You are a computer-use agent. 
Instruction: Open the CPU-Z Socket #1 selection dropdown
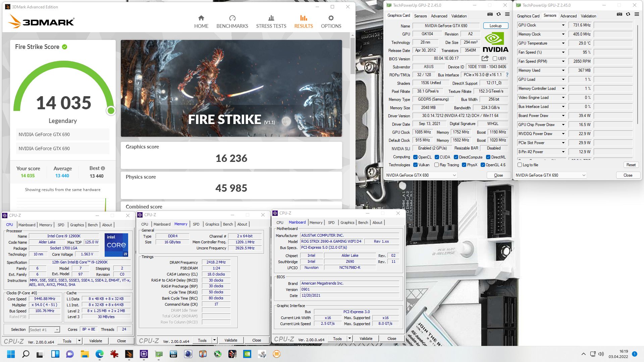[44, 330]
